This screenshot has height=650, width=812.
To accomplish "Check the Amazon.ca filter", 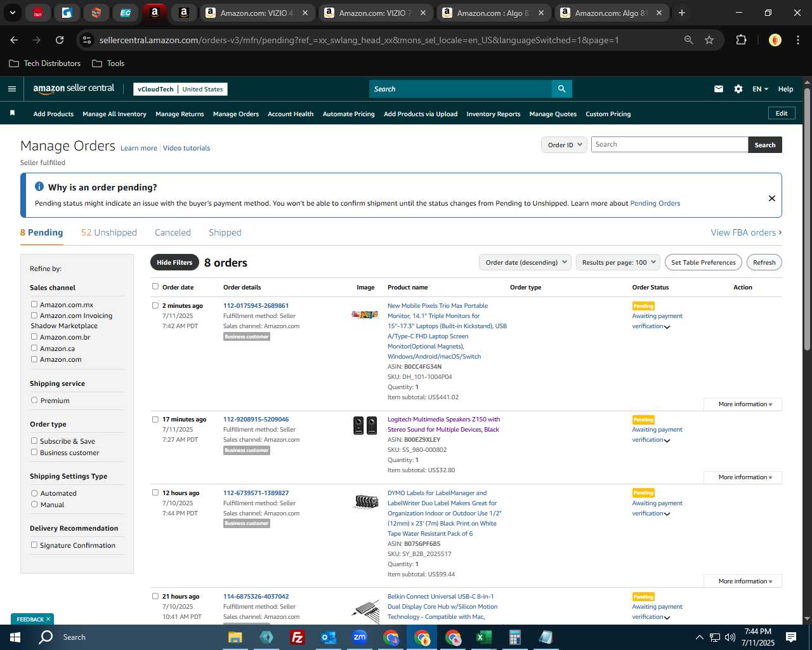I will 34,348.
